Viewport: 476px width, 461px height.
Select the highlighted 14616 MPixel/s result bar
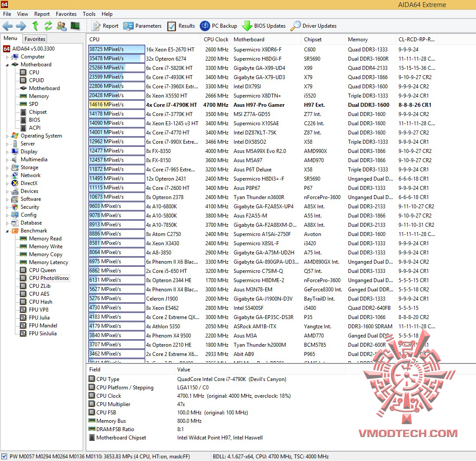[x=117, y=105]
